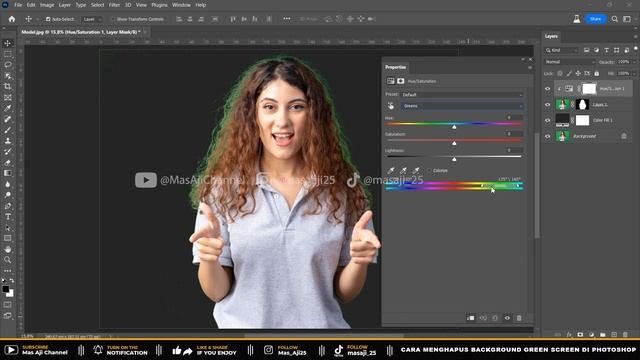Open the Kind filter dropdown in Layers
This screenshot has height=360, width=640.
click(x=562, y=50)
